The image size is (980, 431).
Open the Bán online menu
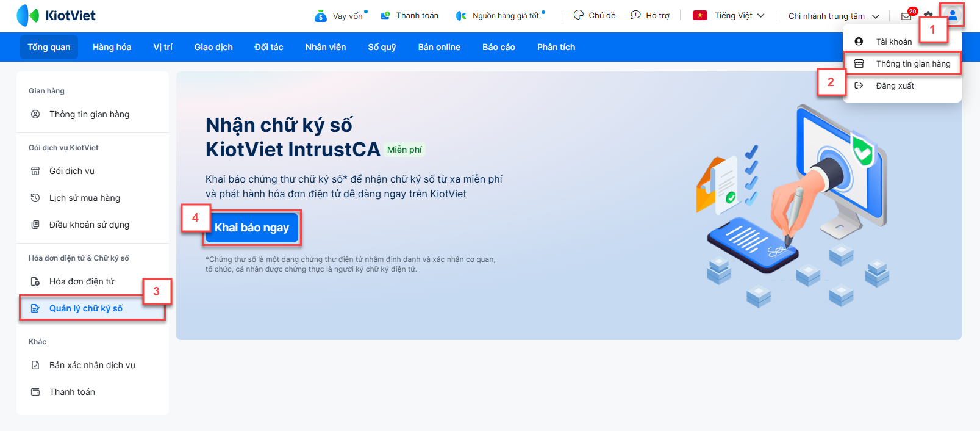(x=439, y=47)
